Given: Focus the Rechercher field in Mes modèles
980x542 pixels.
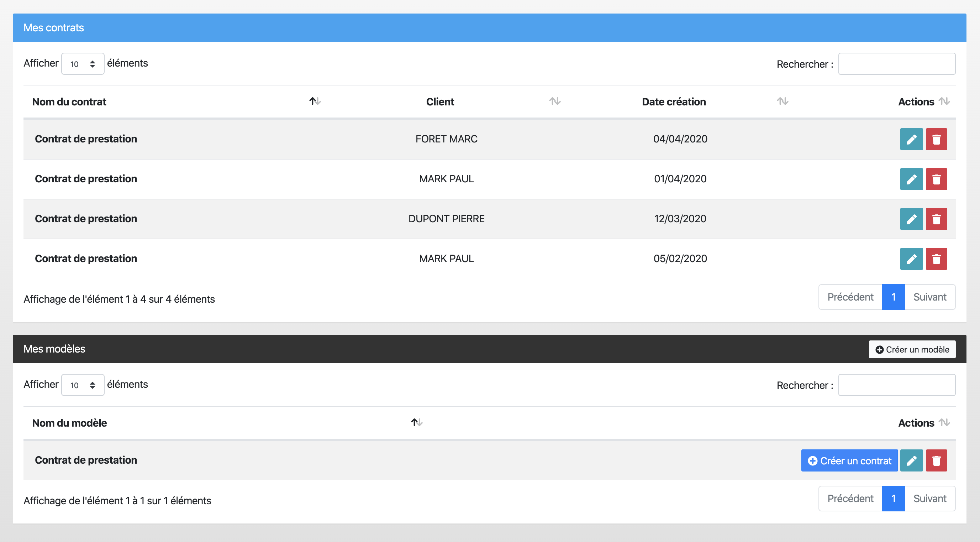Looking at the screenshot, I should [x=897, y=385].
